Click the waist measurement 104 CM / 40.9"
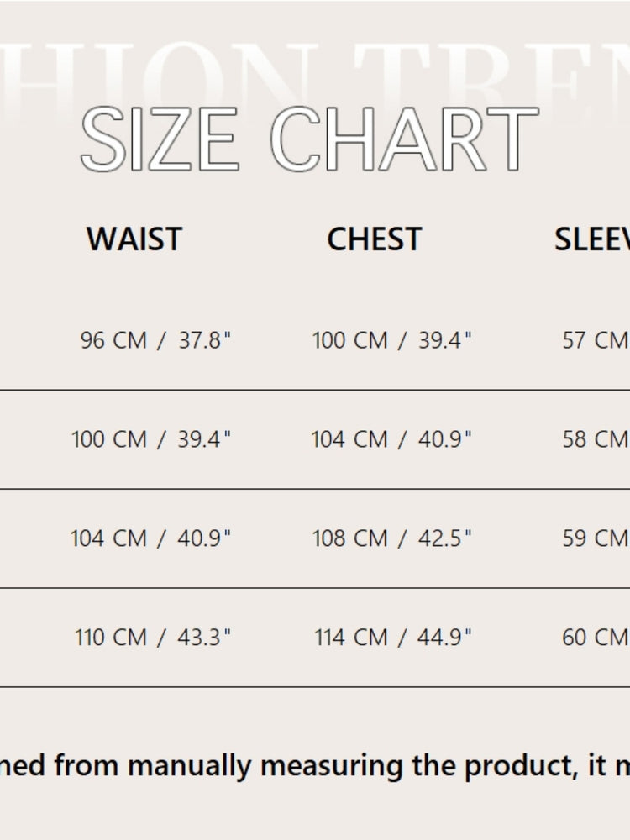 [150, 538]
